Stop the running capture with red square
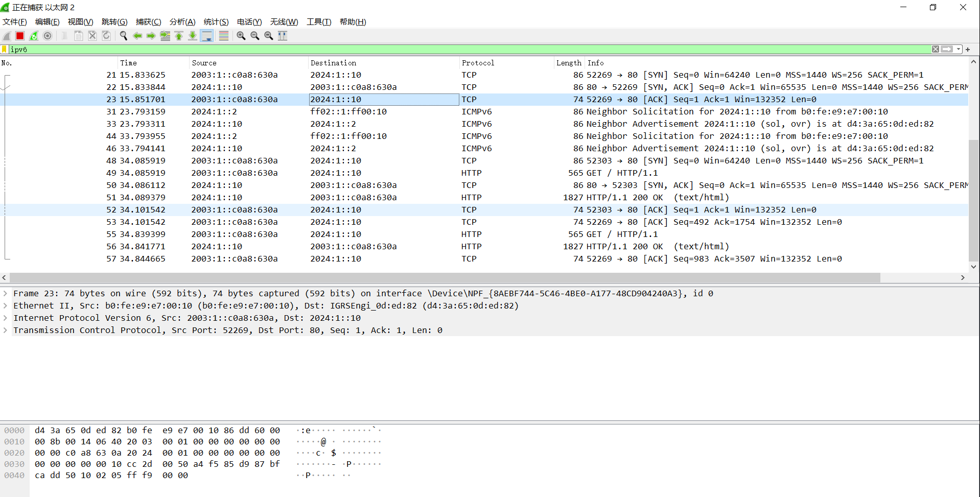The height and width of the screenshot is (497, 980). [x=20, y=36]
